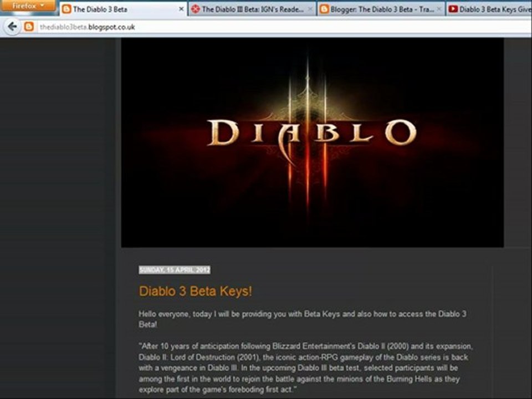Go back with the browser arrow
Image resolution: width=532 pixels, height=399 pixels.
(12, 27)
